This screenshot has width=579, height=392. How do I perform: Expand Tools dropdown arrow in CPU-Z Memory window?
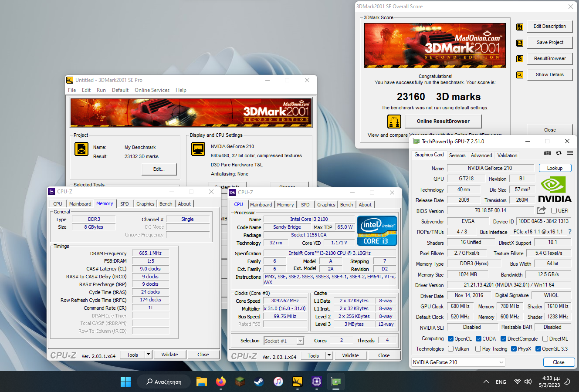coord(148,355)
